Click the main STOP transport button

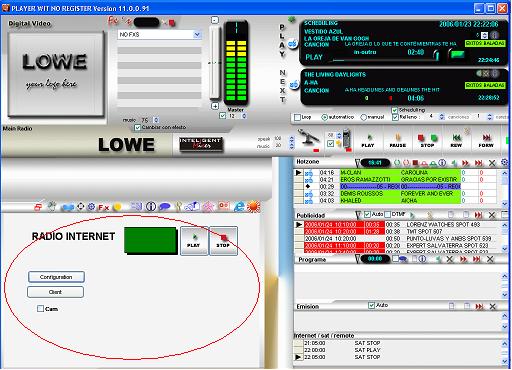coord(427,141)
